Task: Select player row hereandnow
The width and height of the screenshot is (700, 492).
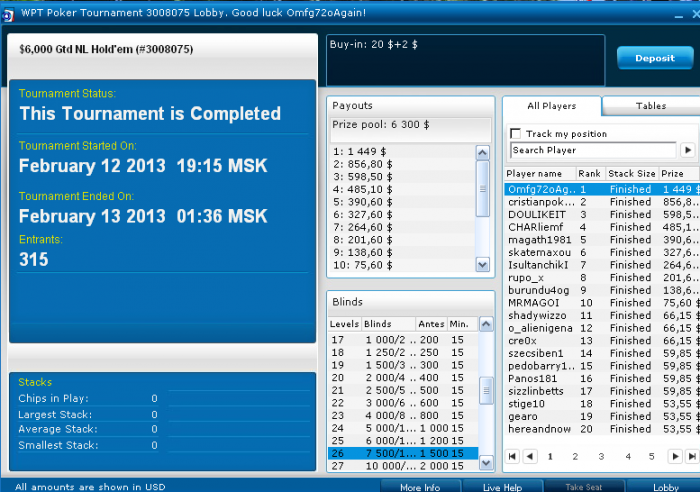Action: coord(602,429)
